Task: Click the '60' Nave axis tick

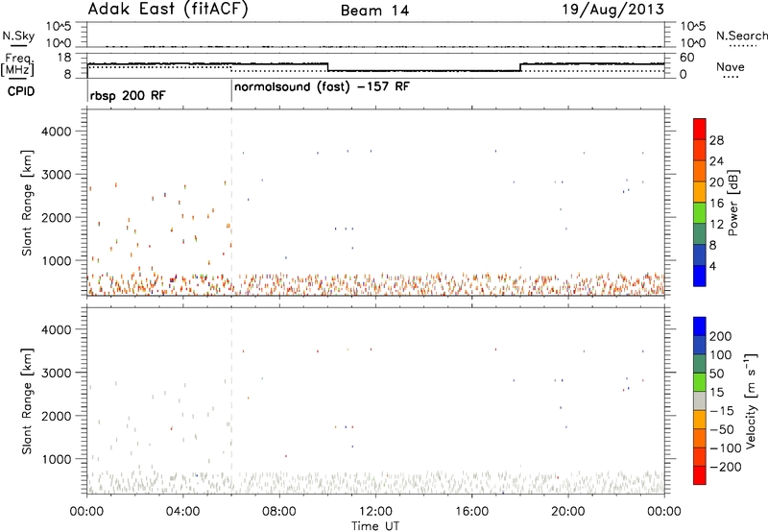Action: pyautogui.click(x=686, y=58)
